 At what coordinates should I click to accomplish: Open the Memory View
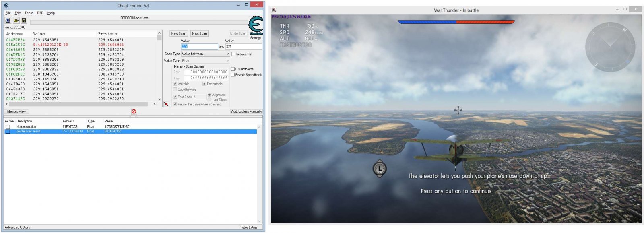[17, 111]
